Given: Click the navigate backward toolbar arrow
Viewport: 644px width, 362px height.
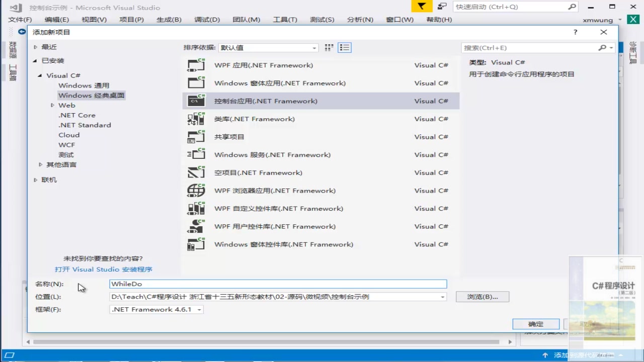Looking at the screenshot, I should [x=22, y=31].
